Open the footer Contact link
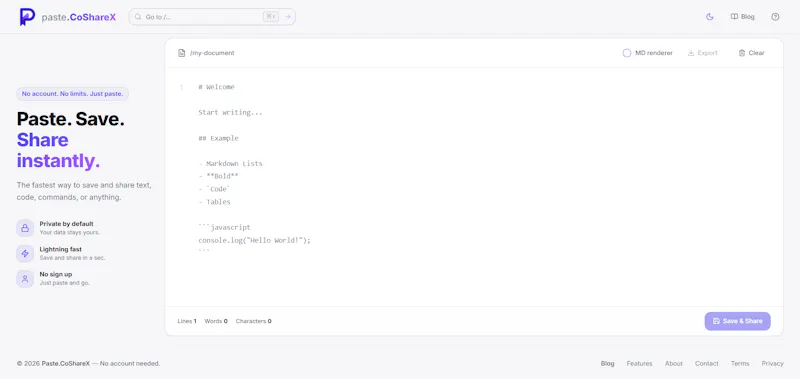 (707, 364)
